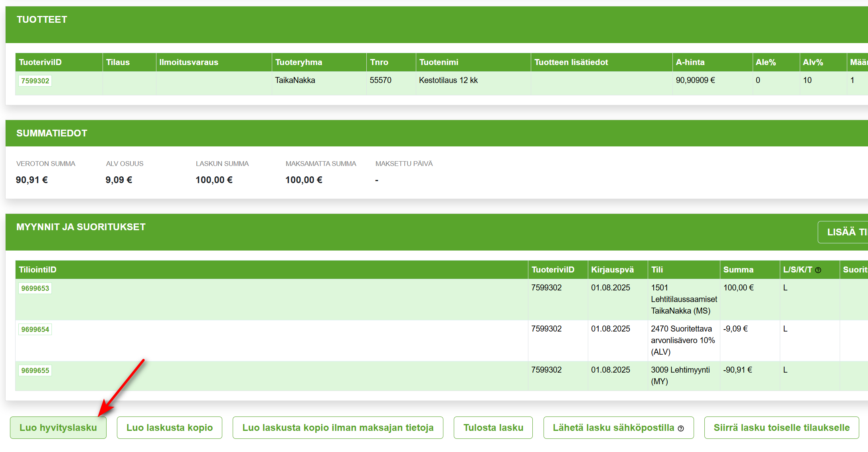Click the VEROTON SUMMA value 90,91 €
Image resolution: width=868 pixels, height=452 pixels.
pos(32,180)
